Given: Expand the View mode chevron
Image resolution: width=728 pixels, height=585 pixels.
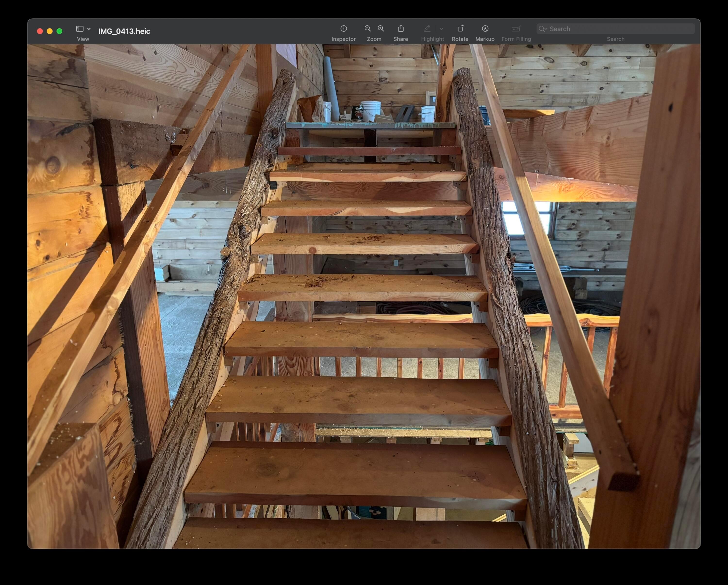Looking at the screenshot, I should click(89, 29).
